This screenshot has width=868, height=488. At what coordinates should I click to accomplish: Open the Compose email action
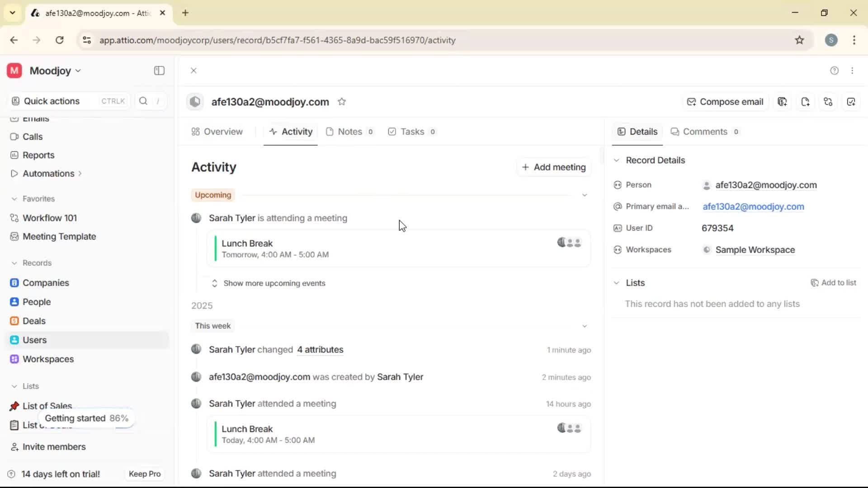pos(725,102)
